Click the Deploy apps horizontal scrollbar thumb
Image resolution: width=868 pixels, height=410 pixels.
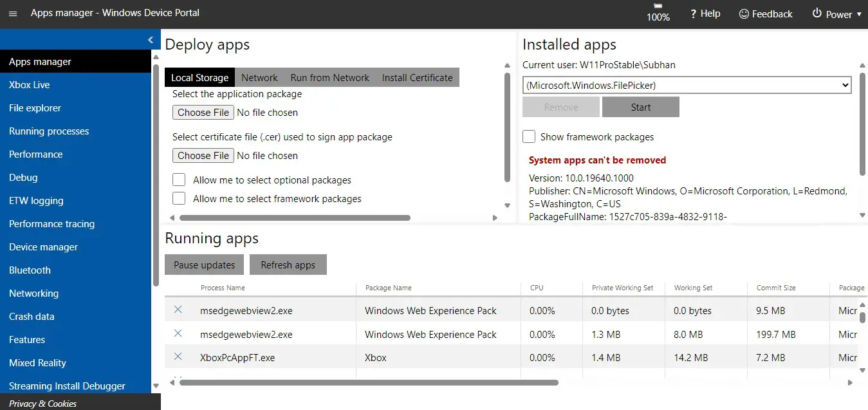pos(294,218)
